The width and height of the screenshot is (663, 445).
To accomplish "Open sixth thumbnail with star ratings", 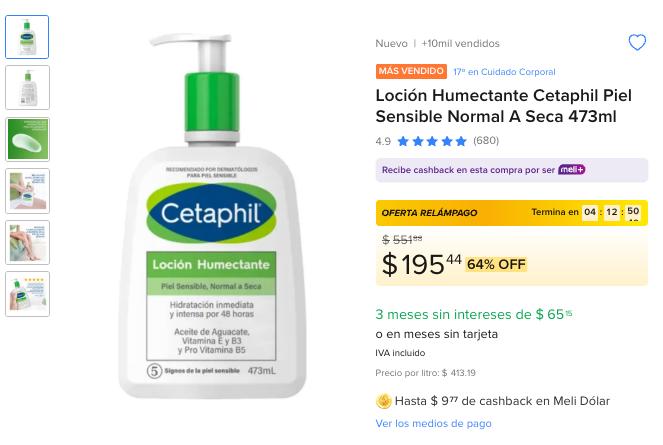I will coord(27,294).
